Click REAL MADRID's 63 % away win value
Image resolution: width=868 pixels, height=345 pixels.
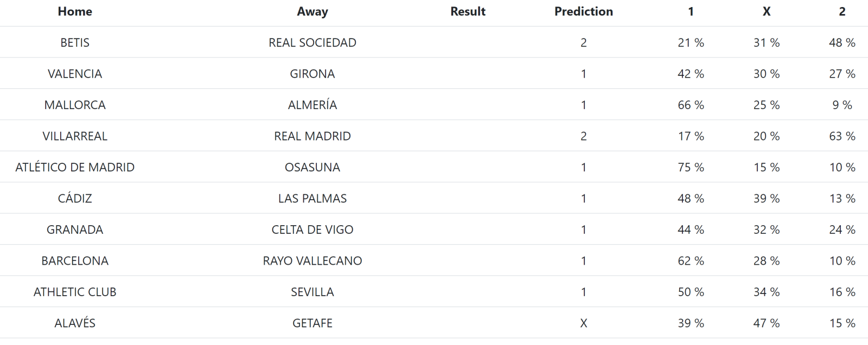(842, 136)
